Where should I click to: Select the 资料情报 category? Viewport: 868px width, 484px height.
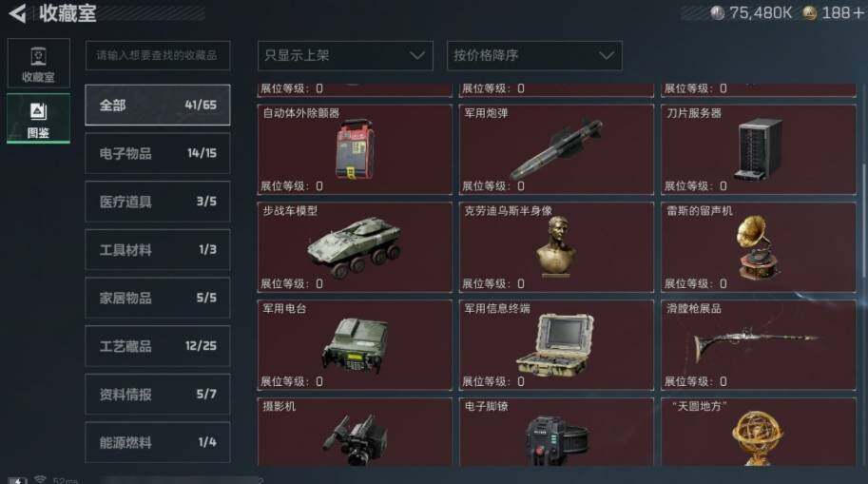coord(158,395)
